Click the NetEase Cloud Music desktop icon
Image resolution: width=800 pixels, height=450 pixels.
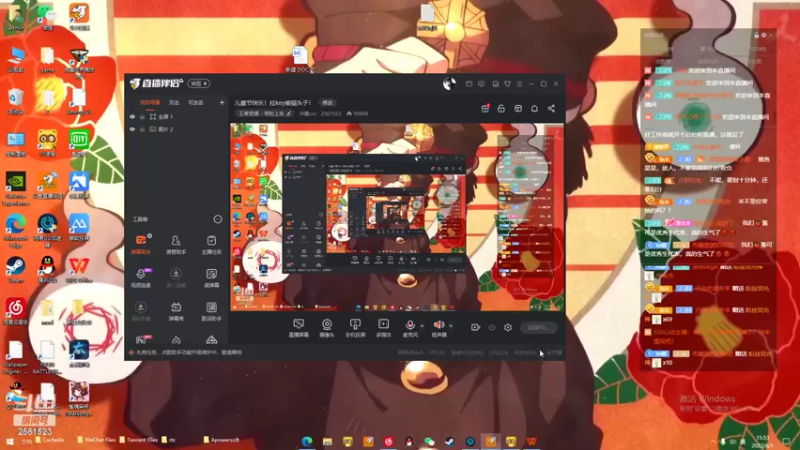(x=15, y=312)
